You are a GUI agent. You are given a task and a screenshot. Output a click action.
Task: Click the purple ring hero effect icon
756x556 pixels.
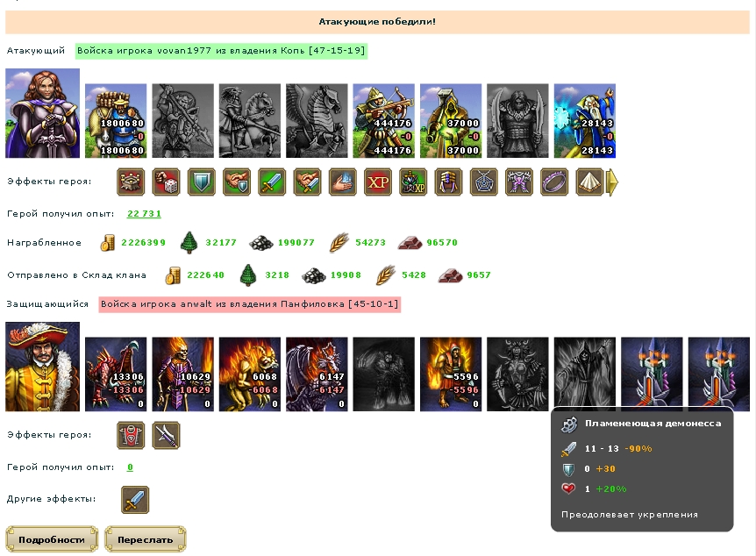point(554,182)
